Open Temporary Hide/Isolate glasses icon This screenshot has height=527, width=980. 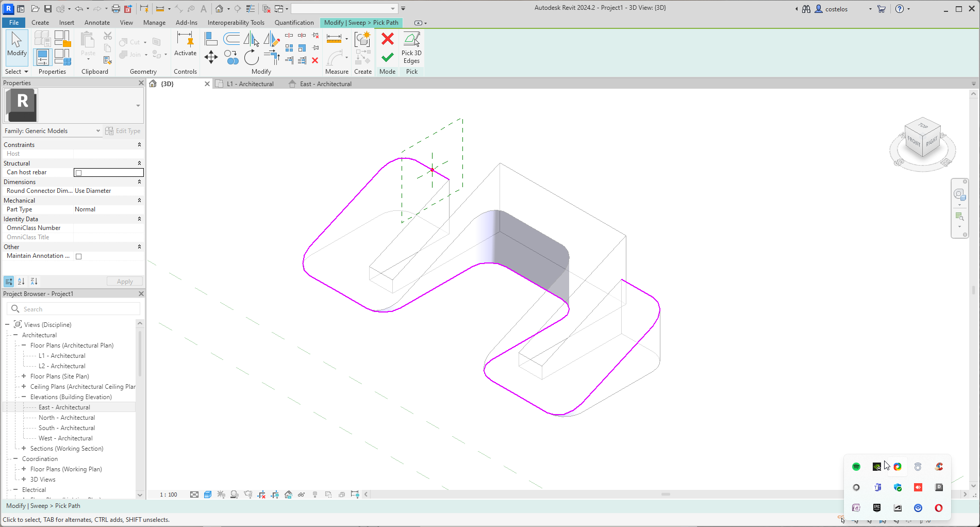point(302,494)
